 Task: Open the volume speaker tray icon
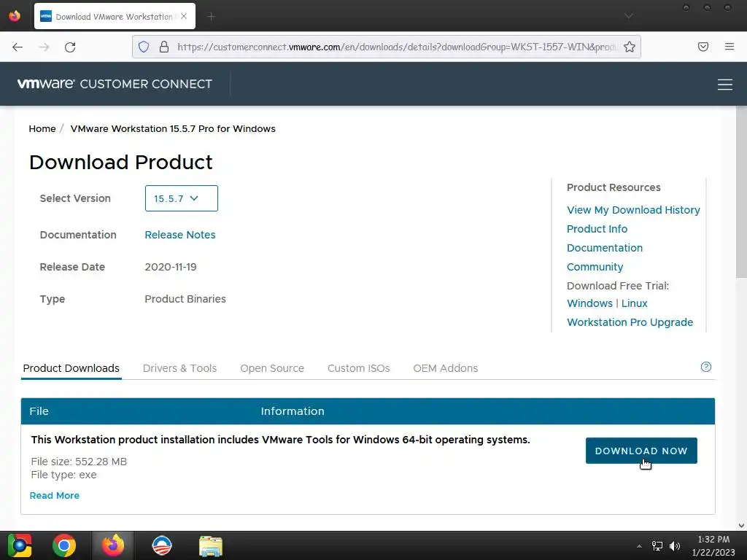click(x=675, y=546)
